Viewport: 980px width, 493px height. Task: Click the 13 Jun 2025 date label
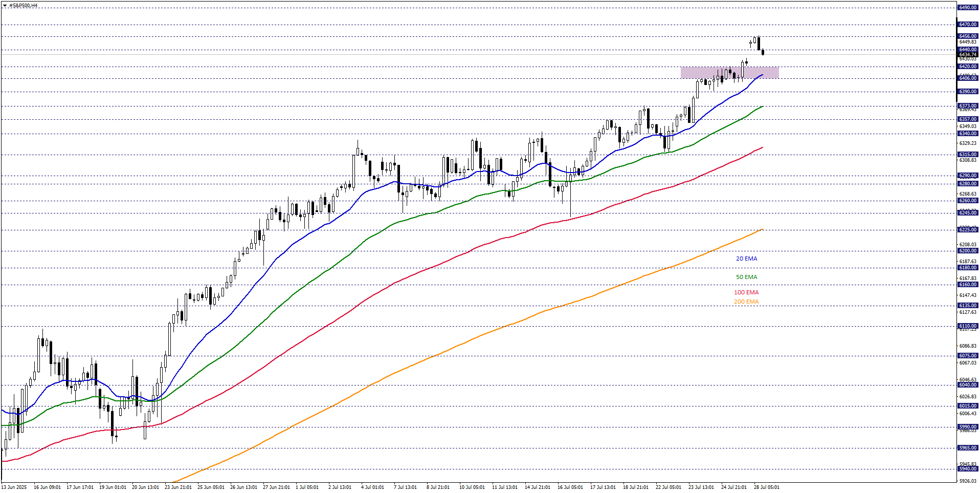[x=14, y=487]
